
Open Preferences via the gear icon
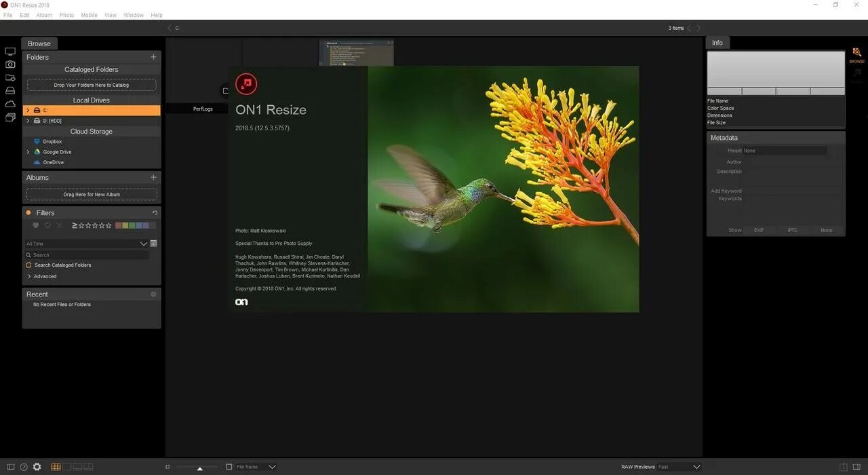37,467
